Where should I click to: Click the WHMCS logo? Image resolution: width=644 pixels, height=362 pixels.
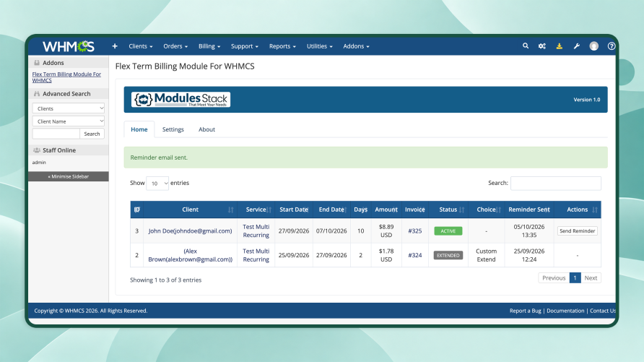[x=68, y=46]
